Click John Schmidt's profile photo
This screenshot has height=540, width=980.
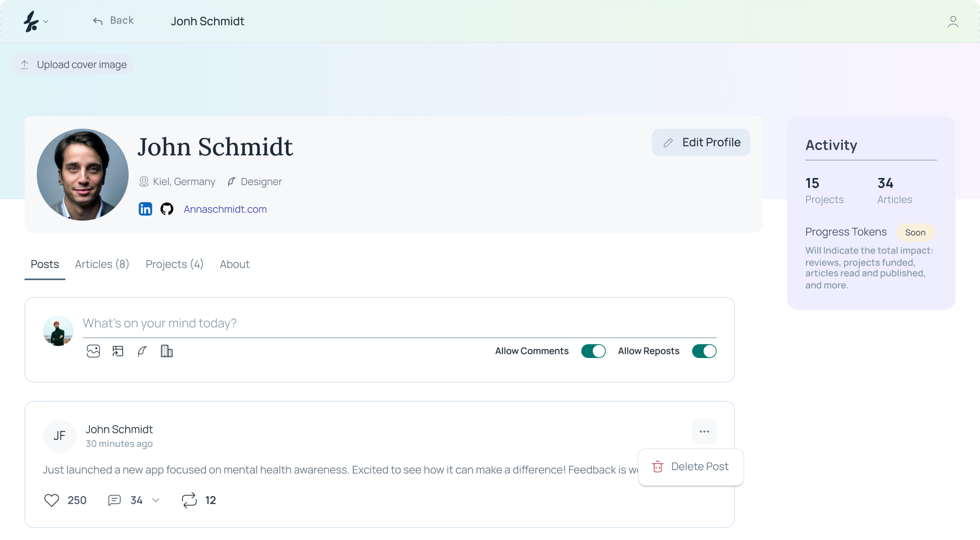click(82, 174)
